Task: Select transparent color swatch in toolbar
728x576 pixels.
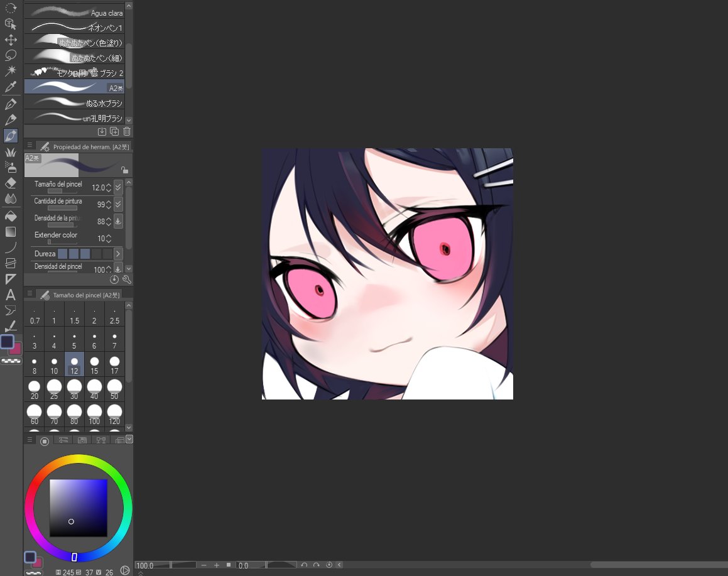Action: [11, 361]
